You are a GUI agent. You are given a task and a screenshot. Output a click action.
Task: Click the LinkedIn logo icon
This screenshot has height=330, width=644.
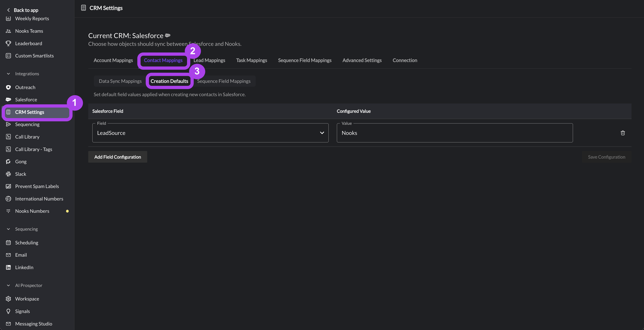click(x=8, y=267)
